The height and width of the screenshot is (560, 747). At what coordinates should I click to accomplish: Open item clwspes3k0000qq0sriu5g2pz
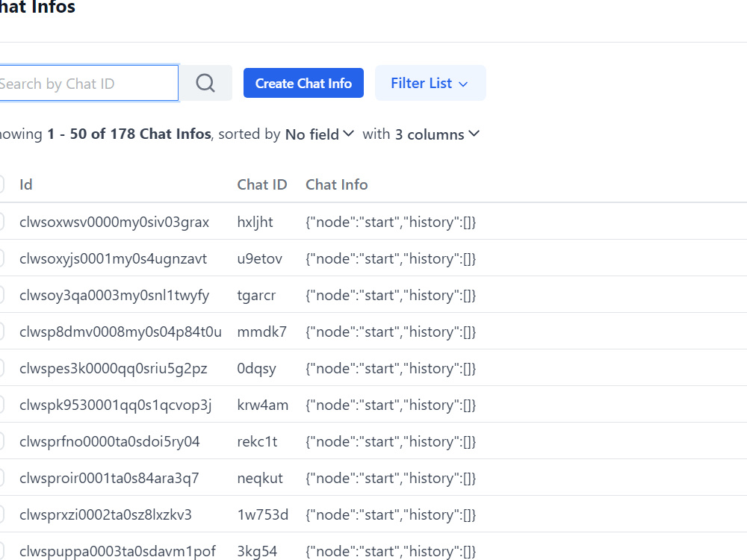click(114, 369)
